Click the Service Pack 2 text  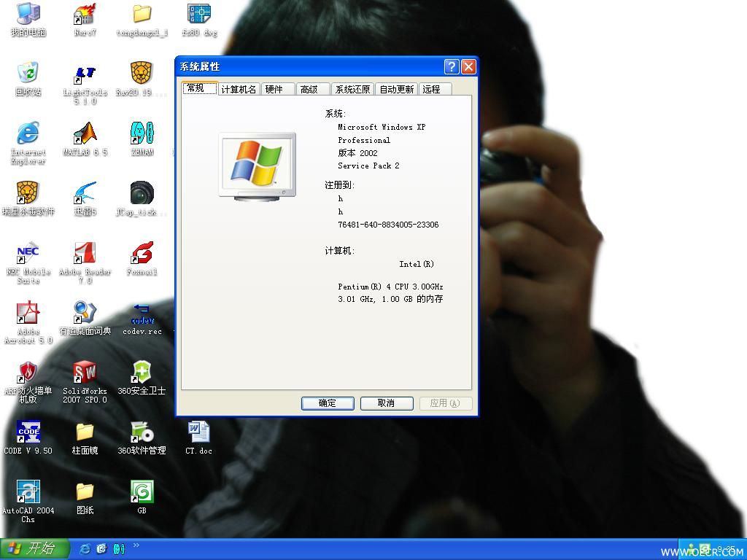[368, 166]
